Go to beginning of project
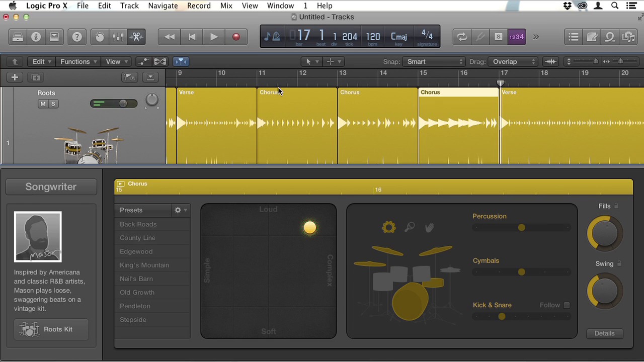644x362 pixels. click(192, 37)
